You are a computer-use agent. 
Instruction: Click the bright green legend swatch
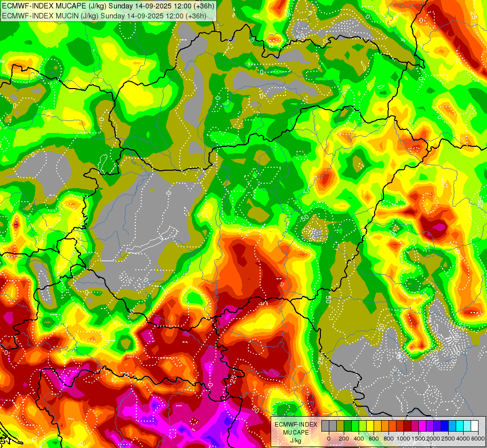(355, 426)
